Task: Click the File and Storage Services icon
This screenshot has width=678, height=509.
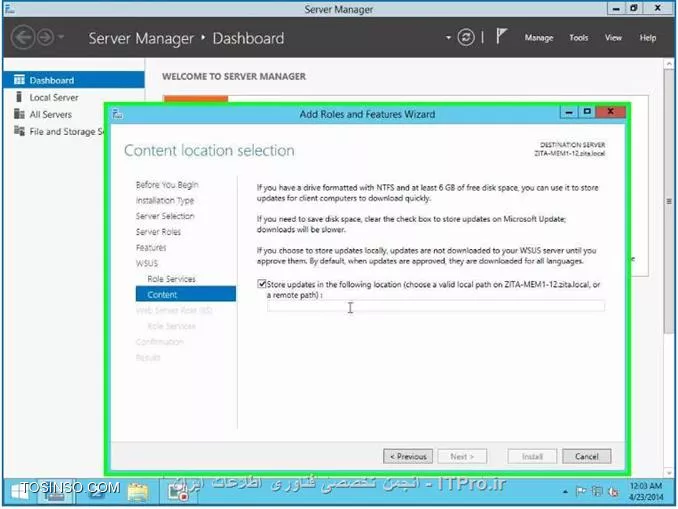Action: (19, 131)
